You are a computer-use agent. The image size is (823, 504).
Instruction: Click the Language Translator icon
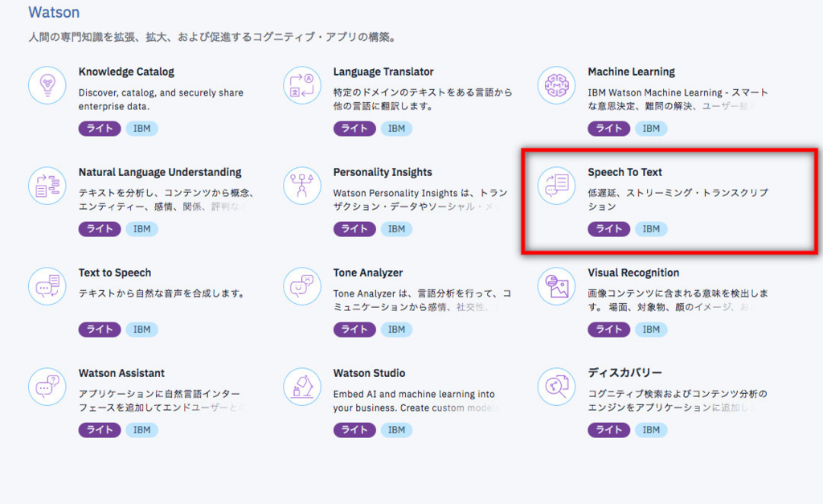pyautogui.click(x=302, y=85)
